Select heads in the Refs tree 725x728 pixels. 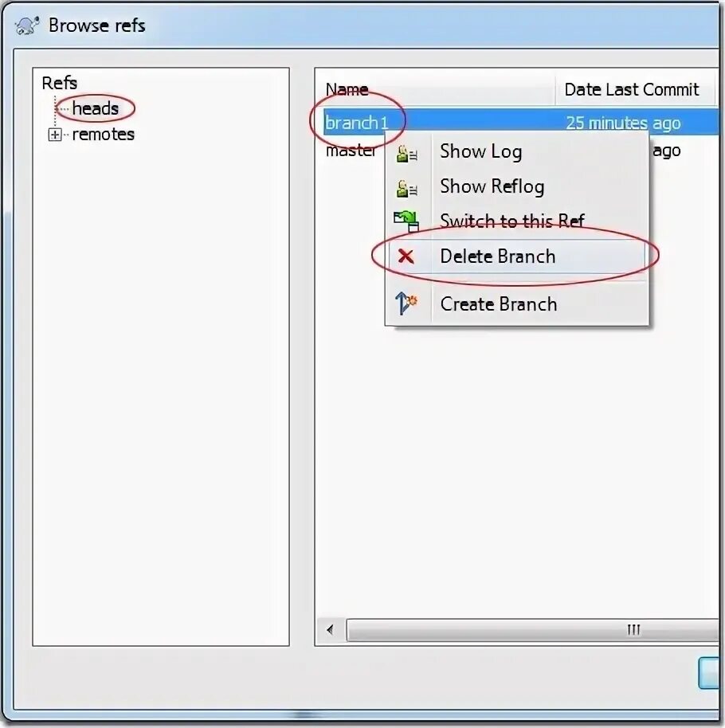click(x=96, y=108)
